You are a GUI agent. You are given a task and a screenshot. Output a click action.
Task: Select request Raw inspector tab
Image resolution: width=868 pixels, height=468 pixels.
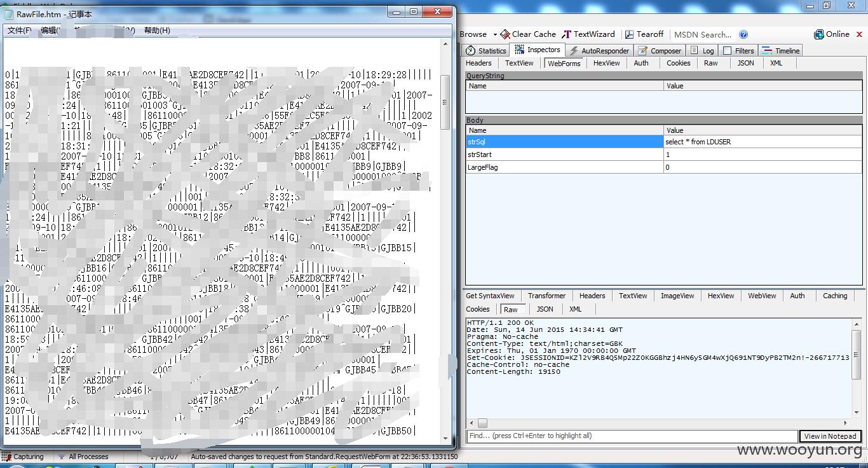(711, 63)
